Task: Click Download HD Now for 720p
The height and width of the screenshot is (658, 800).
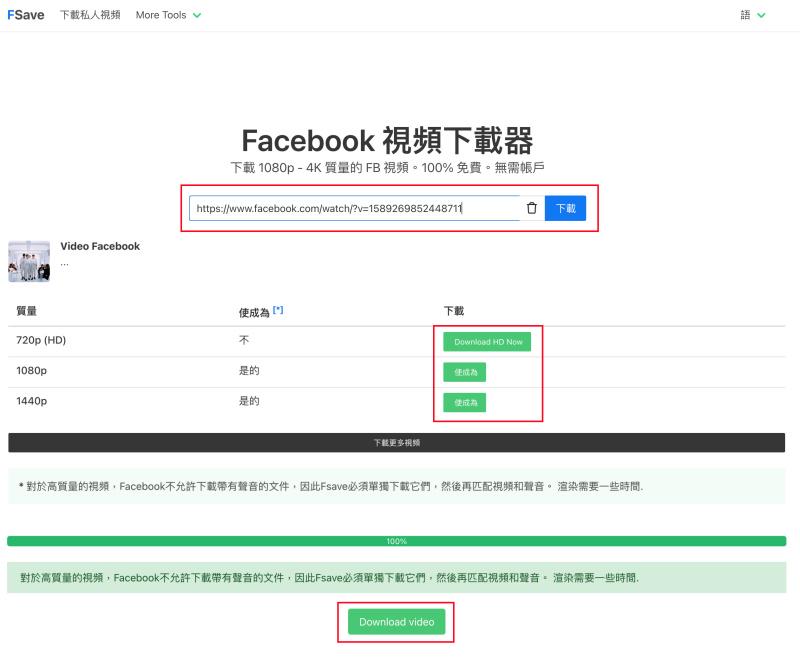Action: tap(486, 341)
